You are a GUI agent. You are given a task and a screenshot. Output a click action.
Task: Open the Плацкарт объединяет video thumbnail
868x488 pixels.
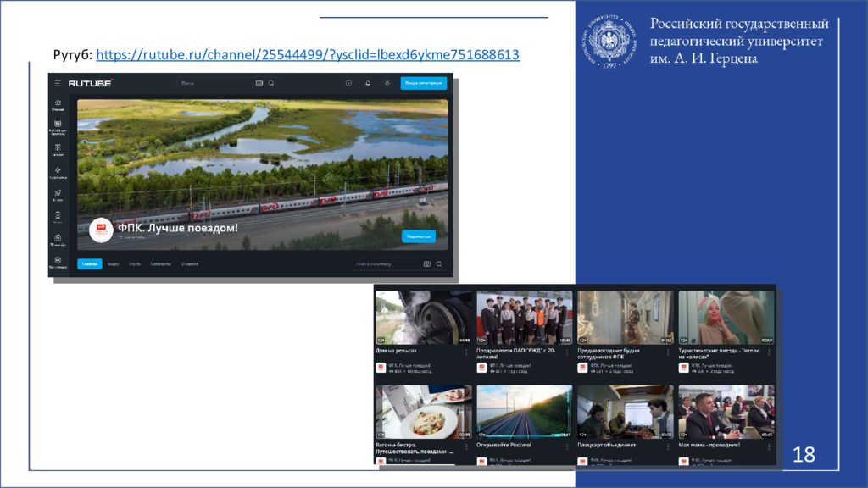(626, 413)
